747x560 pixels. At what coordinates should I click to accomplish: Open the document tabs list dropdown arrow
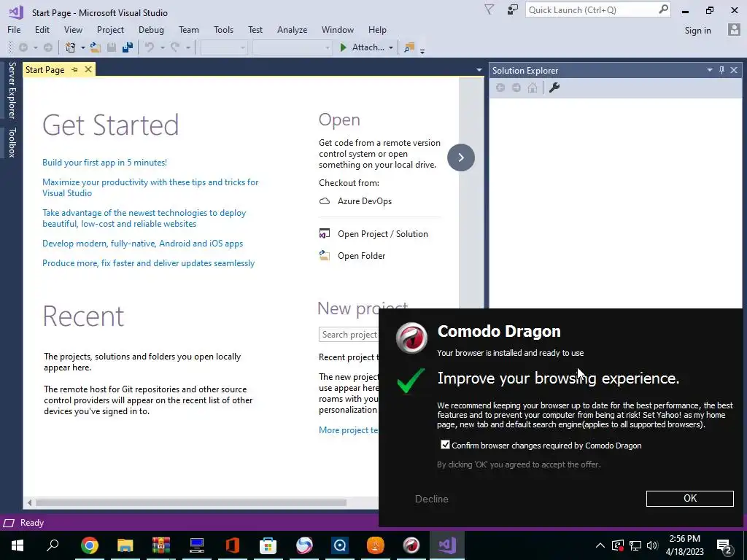tap(479, 70)
